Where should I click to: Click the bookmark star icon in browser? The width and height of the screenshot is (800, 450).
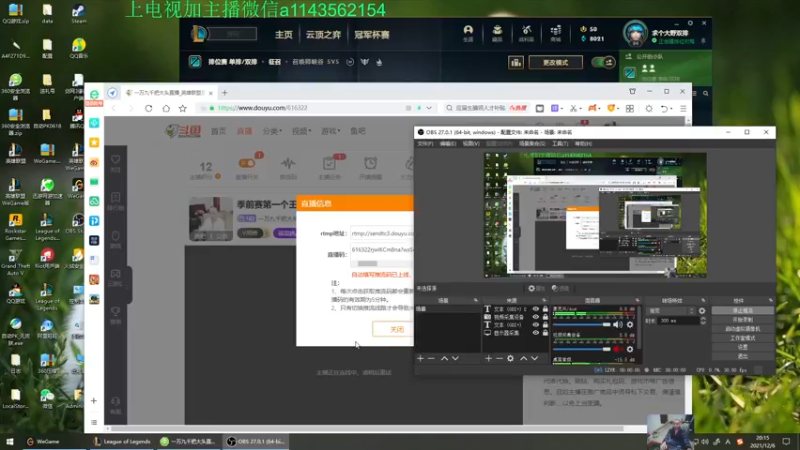coord(183,108)
